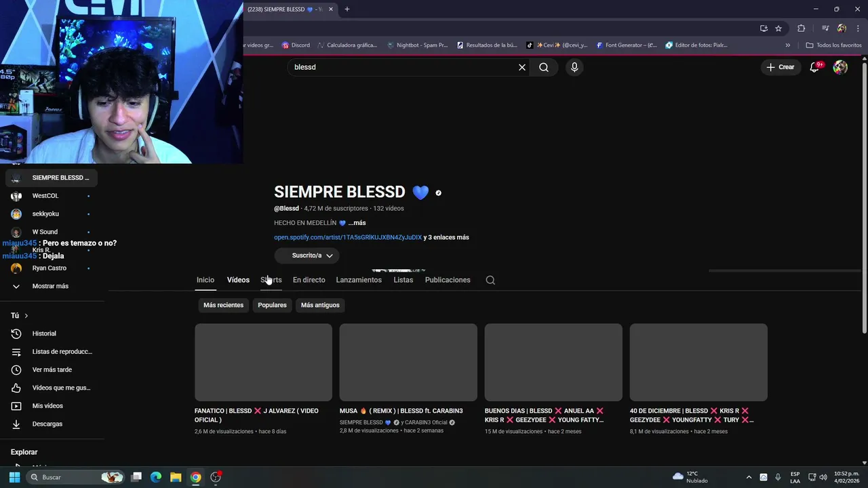The image size is (868, 488).
Task: Open the FANATICO video thumbnail
Action: pos(263,362)
